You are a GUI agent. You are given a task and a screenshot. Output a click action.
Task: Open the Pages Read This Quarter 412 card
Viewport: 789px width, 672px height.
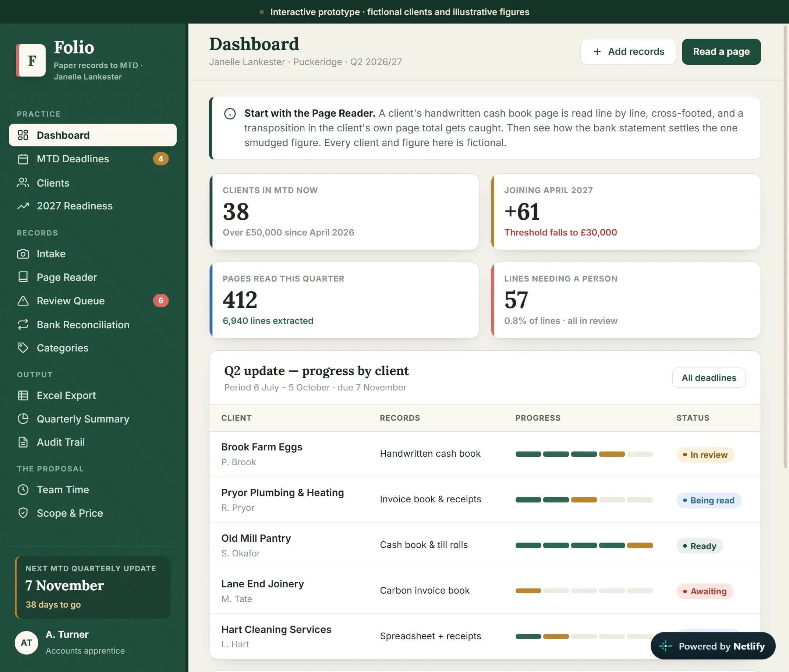click(344, 300)
